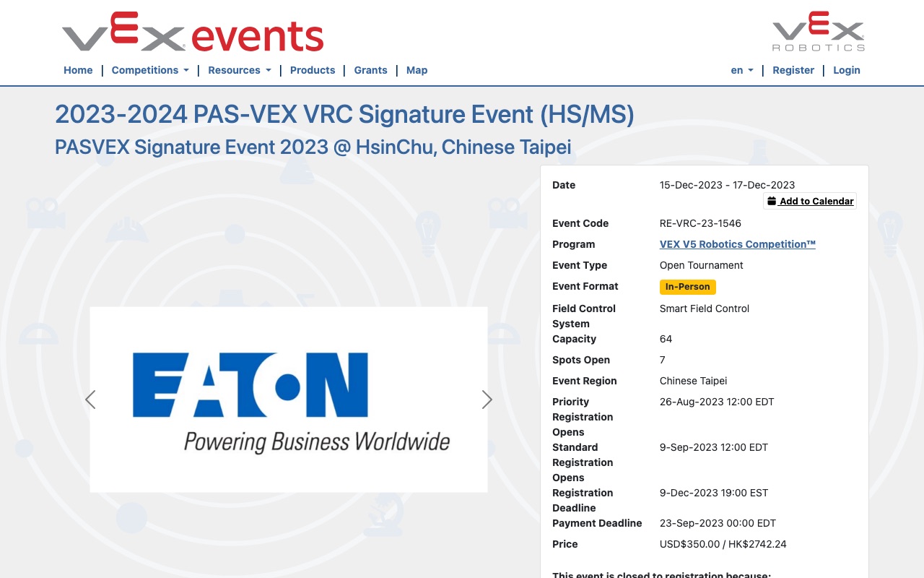Screen dimensions: 924x578
Task: Click payment deadline 23-Sep-2023 00:00 EDT
Action: click(718, 523)
